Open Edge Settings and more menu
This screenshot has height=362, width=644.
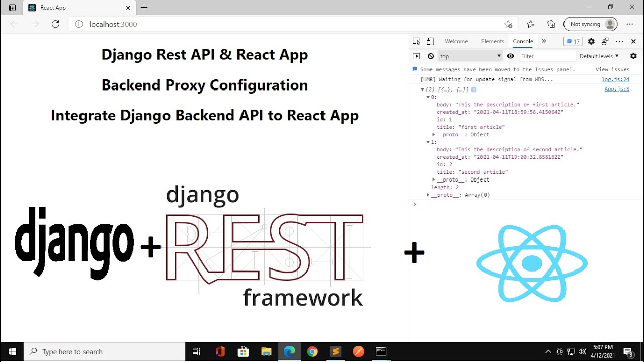(x=630, y=24)
